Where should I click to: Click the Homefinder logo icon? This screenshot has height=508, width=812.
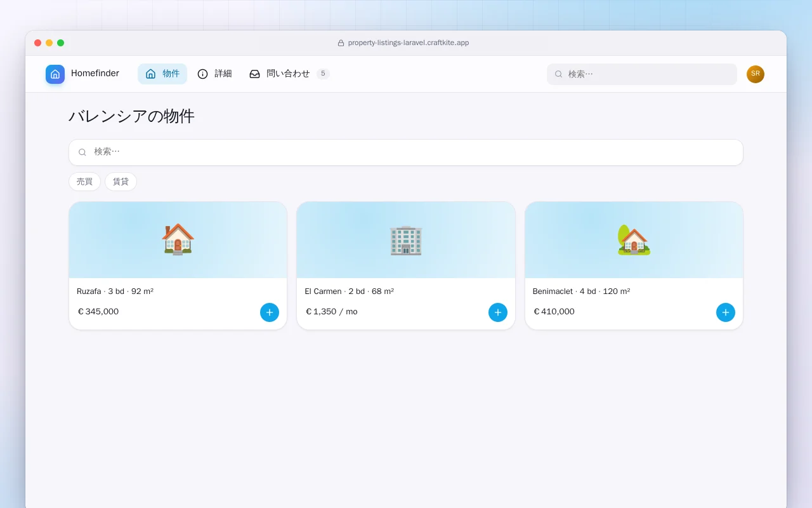(x=55, y=74)
